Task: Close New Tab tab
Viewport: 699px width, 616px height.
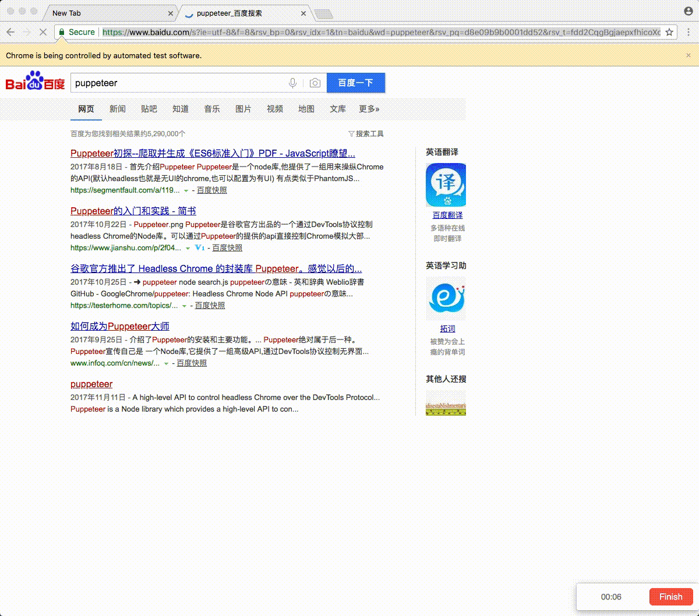Action: point(171,13)
